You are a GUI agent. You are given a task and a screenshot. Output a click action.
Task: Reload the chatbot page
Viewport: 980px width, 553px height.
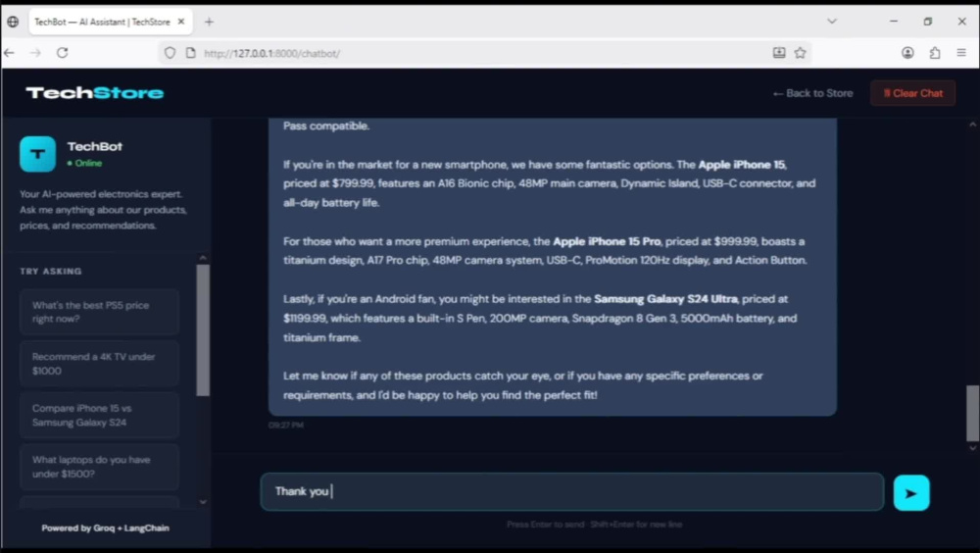[62, 53]
